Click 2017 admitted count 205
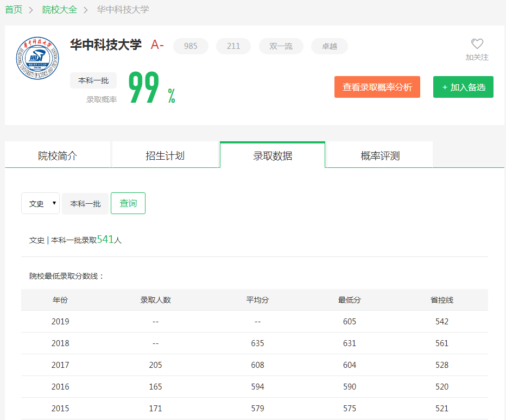This screenshot has width=506, height=420. pyautogui.click(x=155, y=365)
